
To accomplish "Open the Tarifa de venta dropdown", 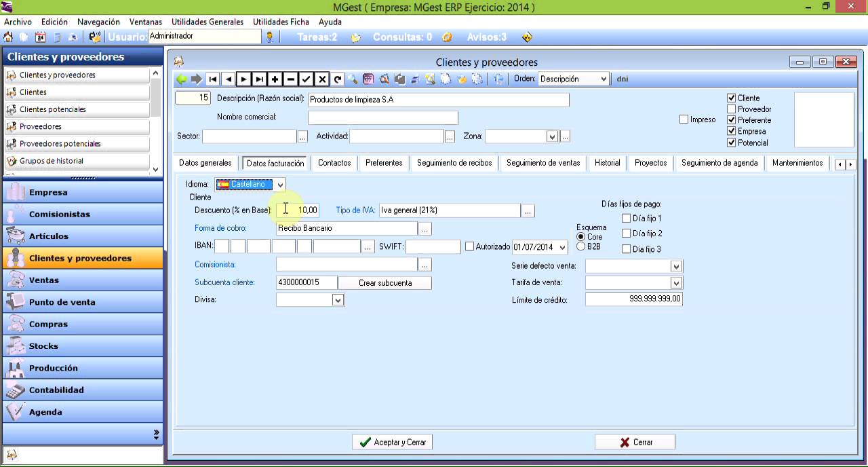I will 676,282.
